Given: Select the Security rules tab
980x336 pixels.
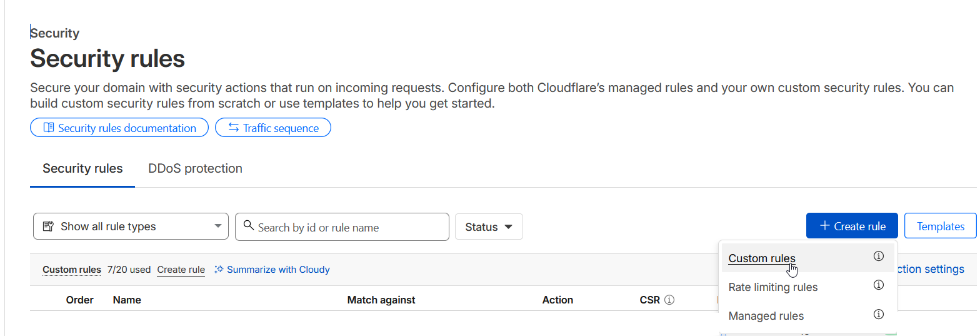Looking at the screenshot, I should click(x=82, y=168).
